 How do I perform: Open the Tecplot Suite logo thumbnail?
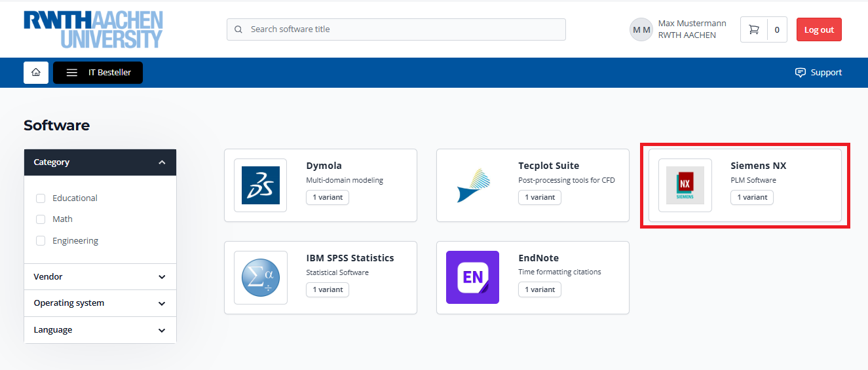click(x=472, y=185)
